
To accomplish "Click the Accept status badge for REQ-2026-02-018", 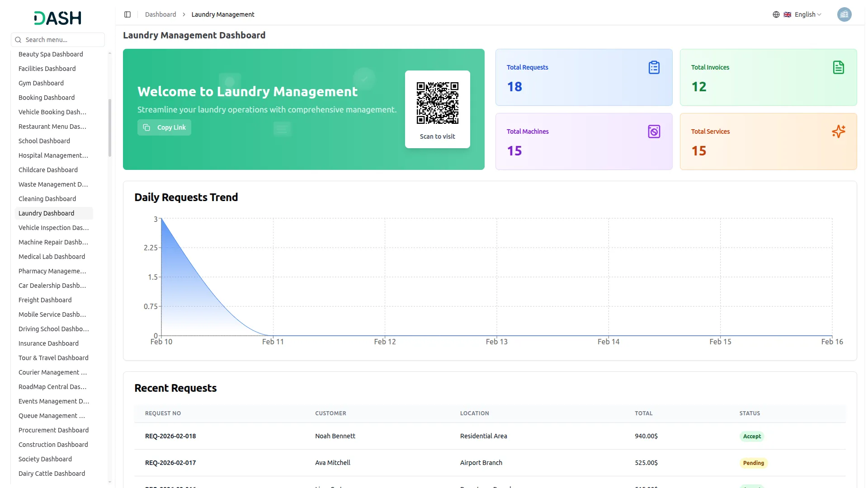I will (752, 436).
